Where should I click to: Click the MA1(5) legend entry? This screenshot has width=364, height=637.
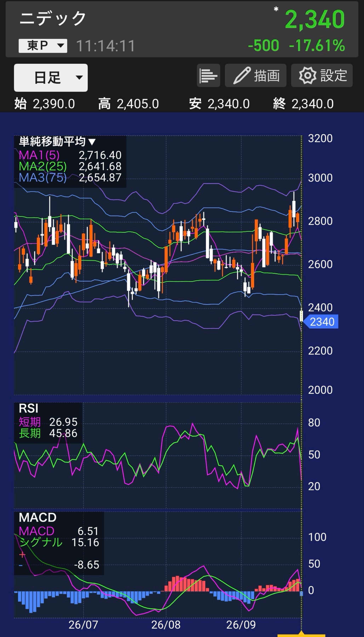pos(39,155)
